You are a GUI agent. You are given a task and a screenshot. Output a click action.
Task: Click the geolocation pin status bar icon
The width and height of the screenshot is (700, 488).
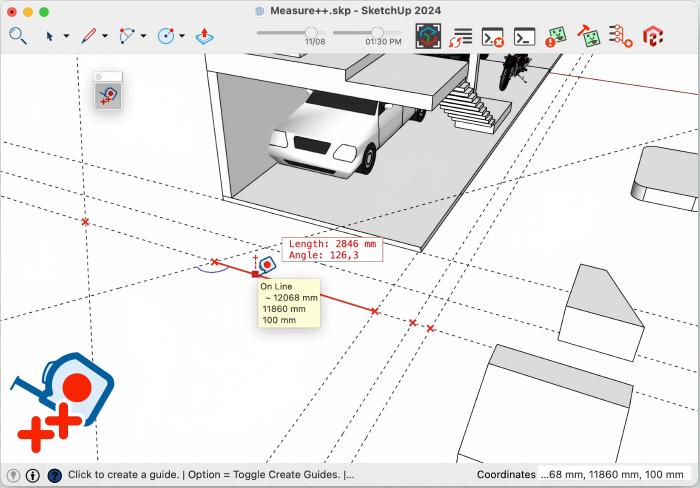point(14,475)
